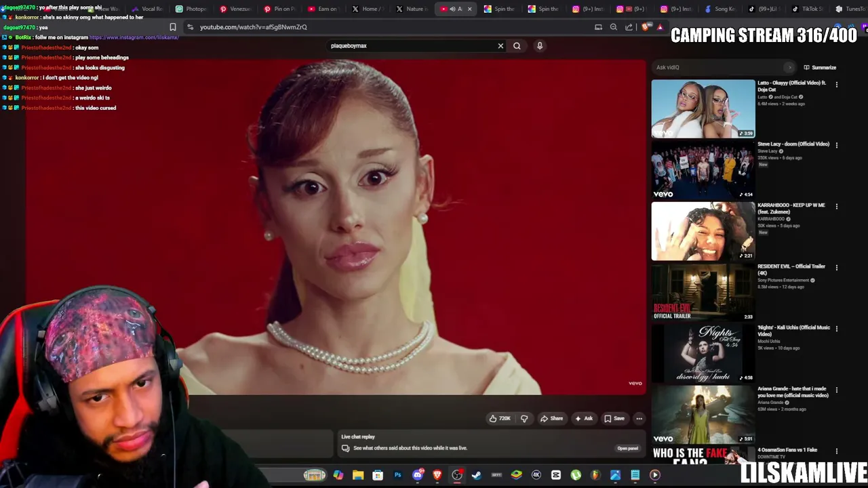The image size is (868, 488).
Task: Open options menu for Ariana Grande suggested video
Action: tap(837, 390)
